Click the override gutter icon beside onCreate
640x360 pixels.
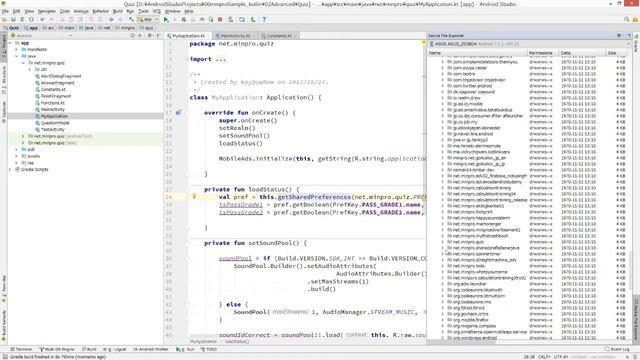coord(178,112)
